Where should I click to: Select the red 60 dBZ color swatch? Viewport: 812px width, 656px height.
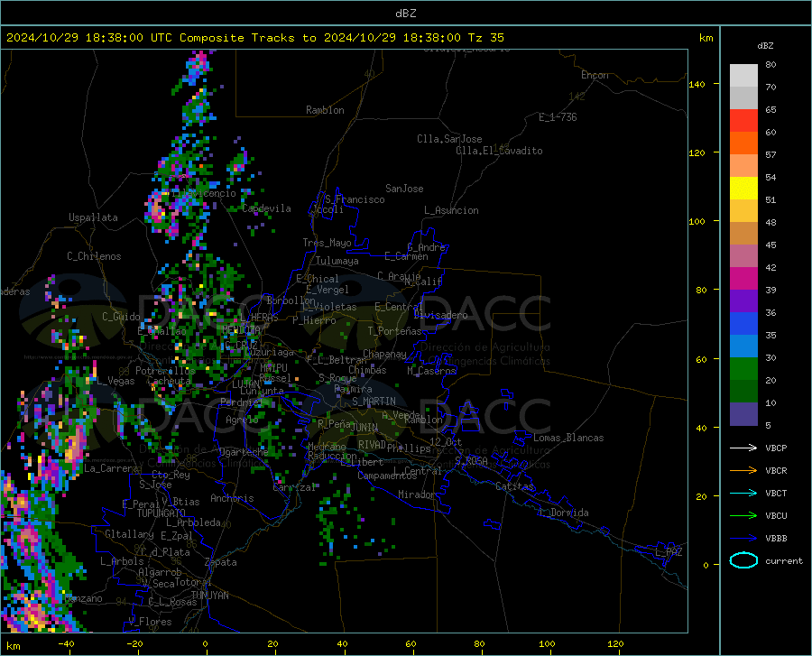tap(743, 121)
